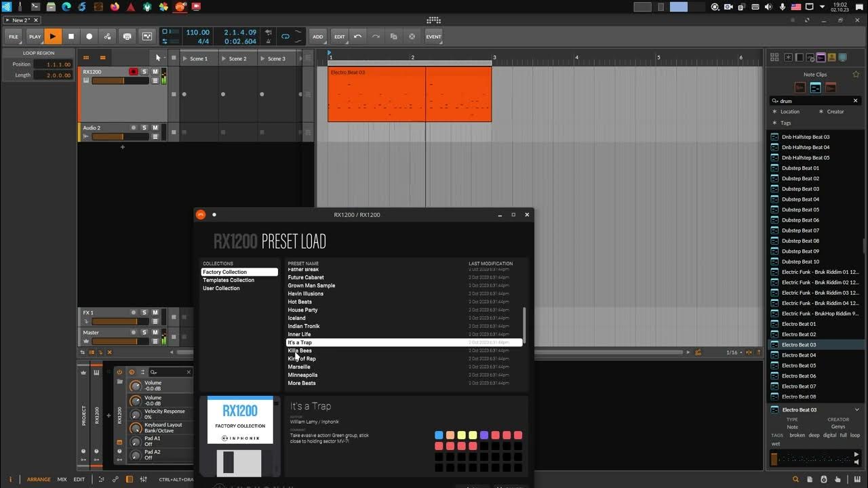Clear the drum search with X
This screenshot has width=868, height=488.
(x=855, y=100)
